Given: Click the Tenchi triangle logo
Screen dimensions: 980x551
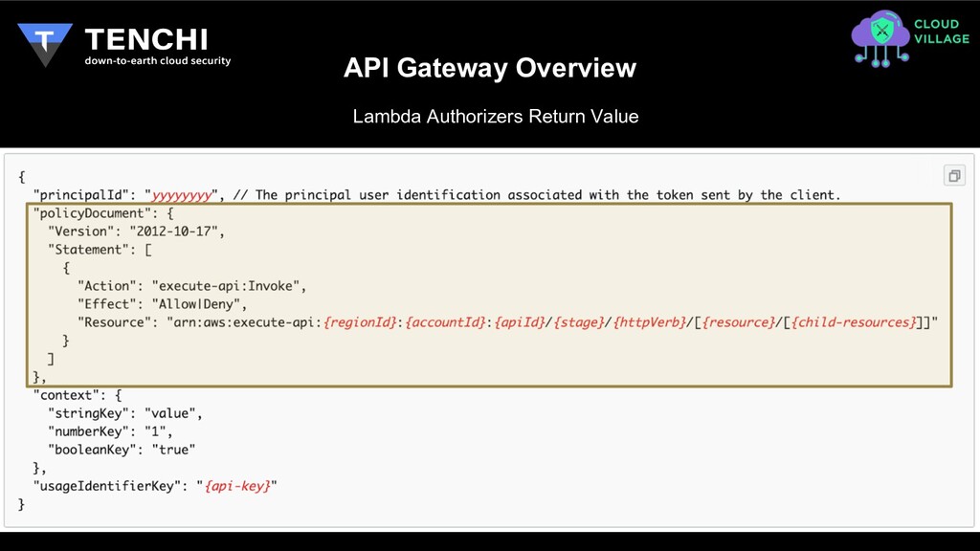Looking at the screenshot, I should (45, 44).
